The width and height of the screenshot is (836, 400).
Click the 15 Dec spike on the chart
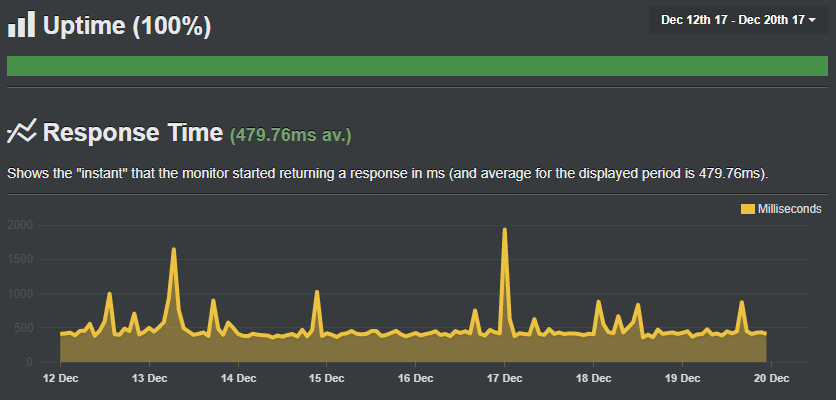[x=317, y=292]
